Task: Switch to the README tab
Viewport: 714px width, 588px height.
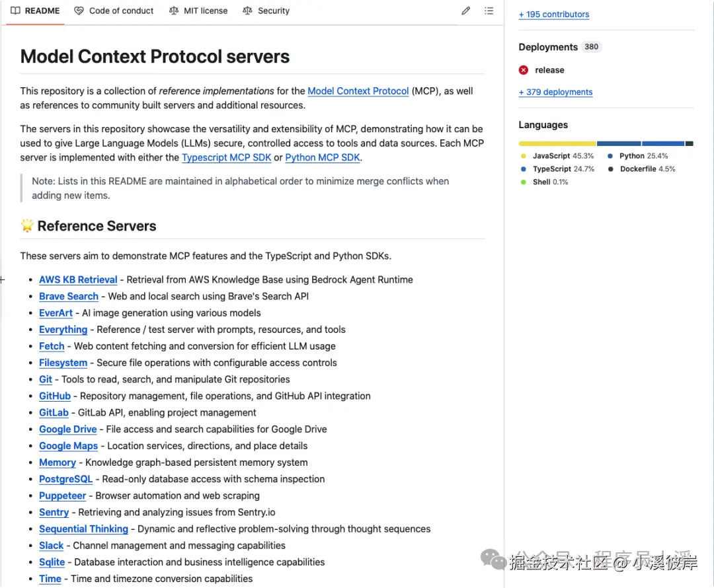Action: pyautogui.click(x=35, y=11)
